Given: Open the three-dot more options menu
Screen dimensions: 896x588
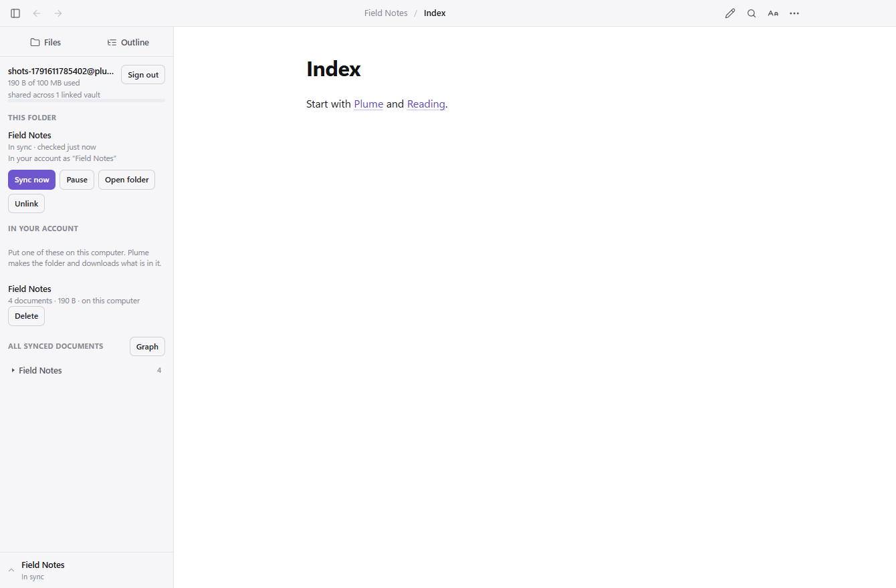Looking at the screenshot, I should point(794,13).
